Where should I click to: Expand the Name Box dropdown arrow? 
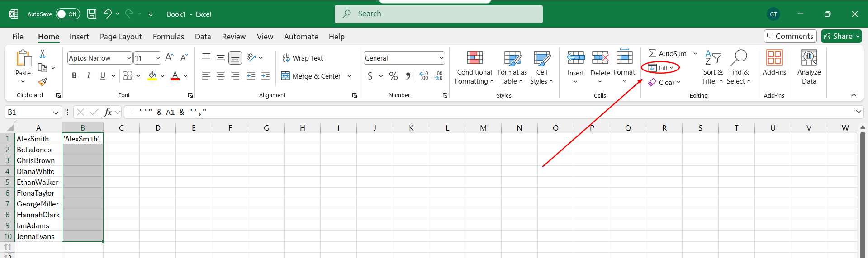pyautogui.click(x=56, y=112)
